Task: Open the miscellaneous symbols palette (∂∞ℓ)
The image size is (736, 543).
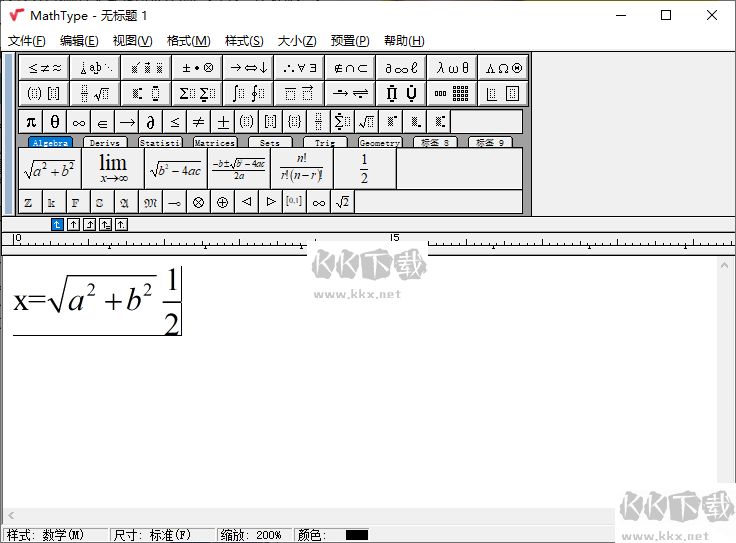Action: (x=402, y=68)
